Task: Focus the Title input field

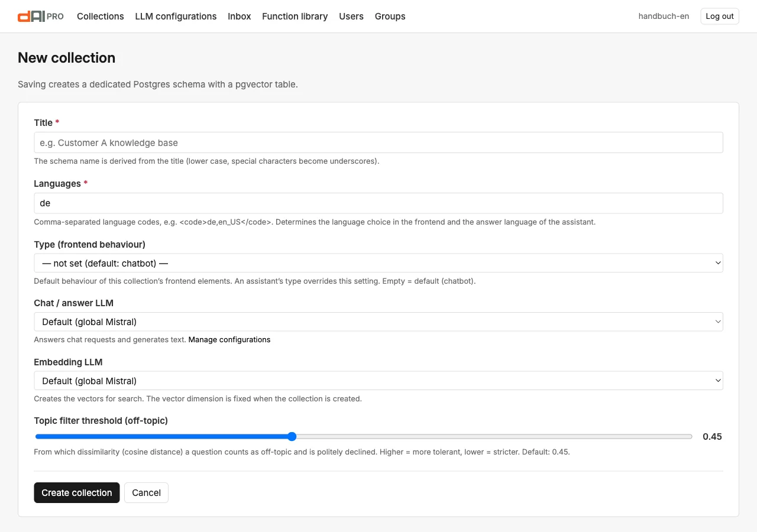Action: pyautogui.click(x=378, y=142)
